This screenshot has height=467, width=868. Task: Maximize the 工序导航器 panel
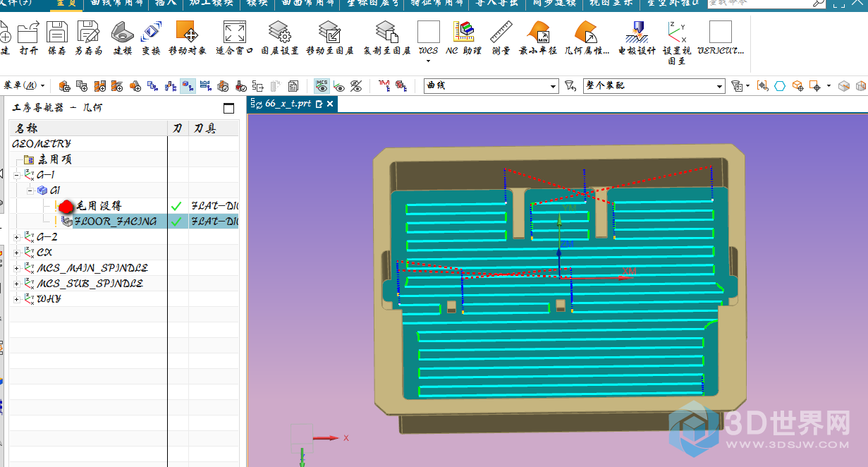click(228, 108)
